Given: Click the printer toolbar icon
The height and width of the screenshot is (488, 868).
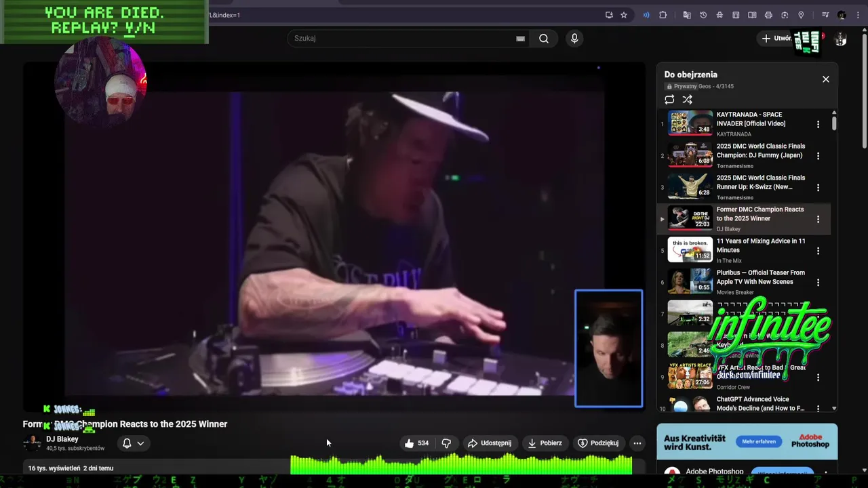Looking at the screenshot, I should 768,15.
